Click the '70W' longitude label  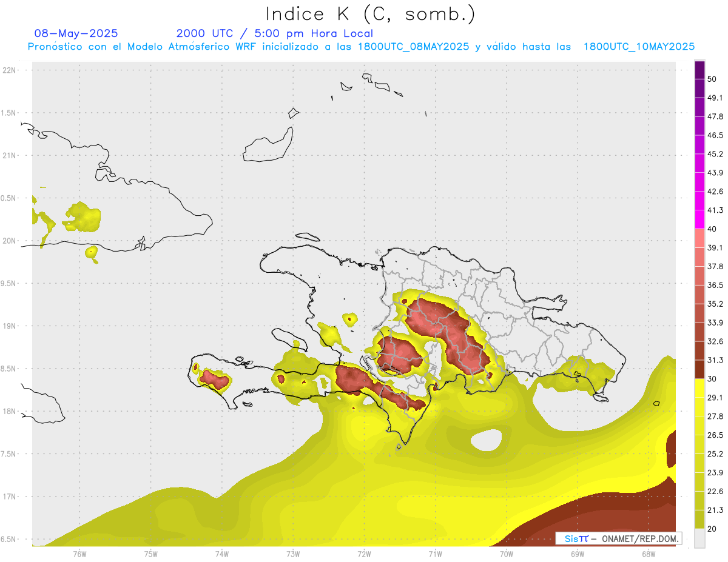507,554
